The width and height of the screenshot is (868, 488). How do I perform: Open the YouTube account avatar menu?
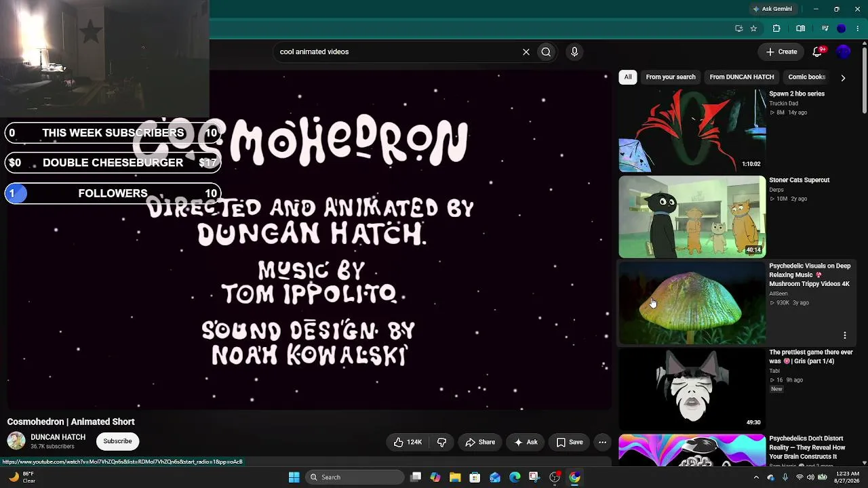844,52
